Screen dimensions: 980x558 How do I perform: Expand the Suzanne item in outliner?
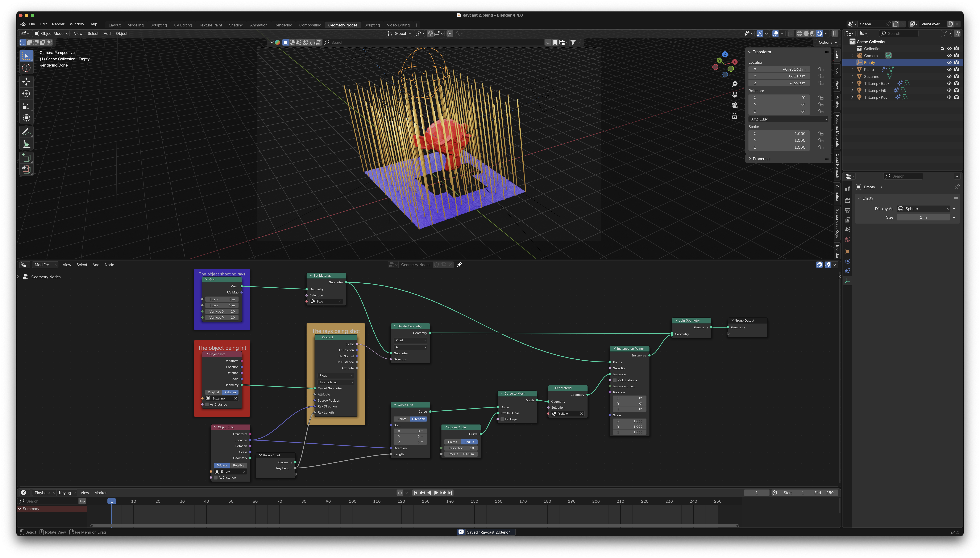[x=852, y=77]
